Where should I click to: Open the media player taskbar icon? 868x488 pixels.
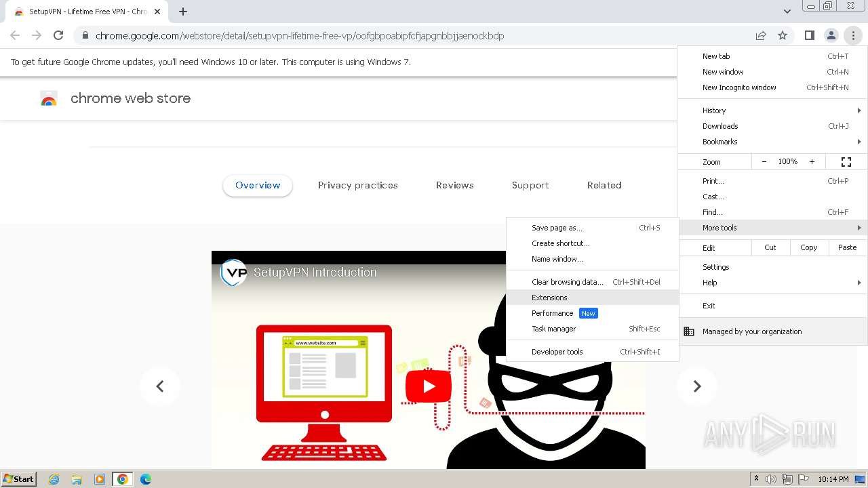(x=100, y=479)
